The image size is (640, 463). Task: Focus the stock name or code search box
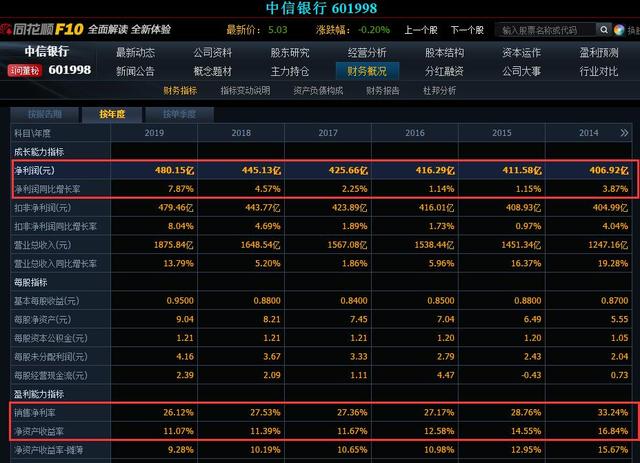click(546, 30)
